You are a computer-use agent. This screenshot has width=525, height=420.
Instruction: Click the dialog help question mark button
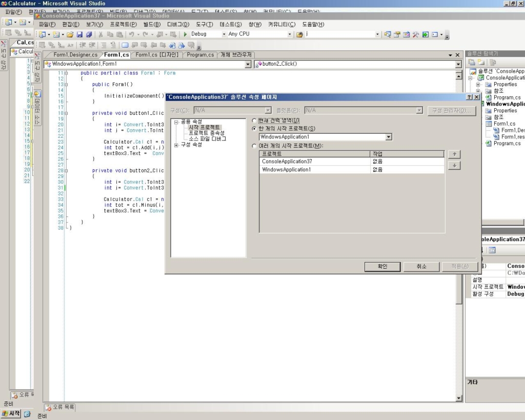coord(470,97)
